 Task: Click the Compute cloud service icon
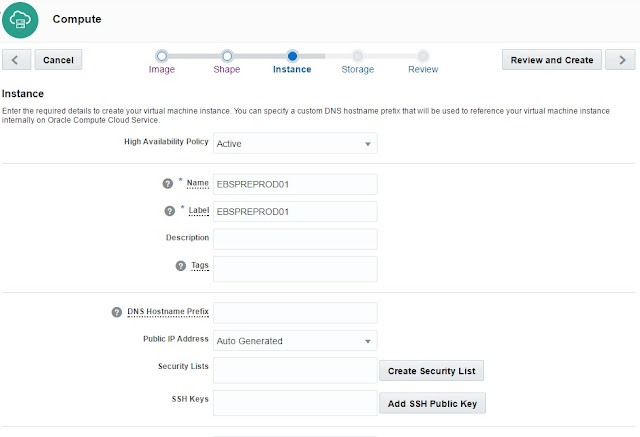[20, 18]
